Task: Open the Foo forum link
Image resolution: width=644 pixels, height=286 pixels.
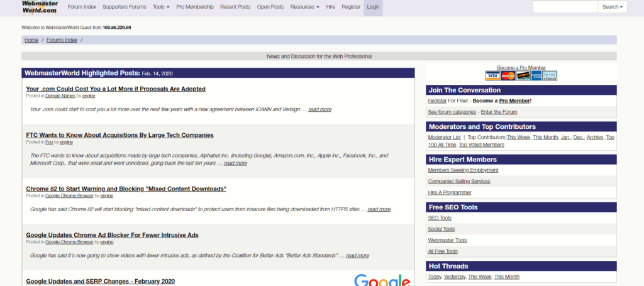Action: click(49, 143)
